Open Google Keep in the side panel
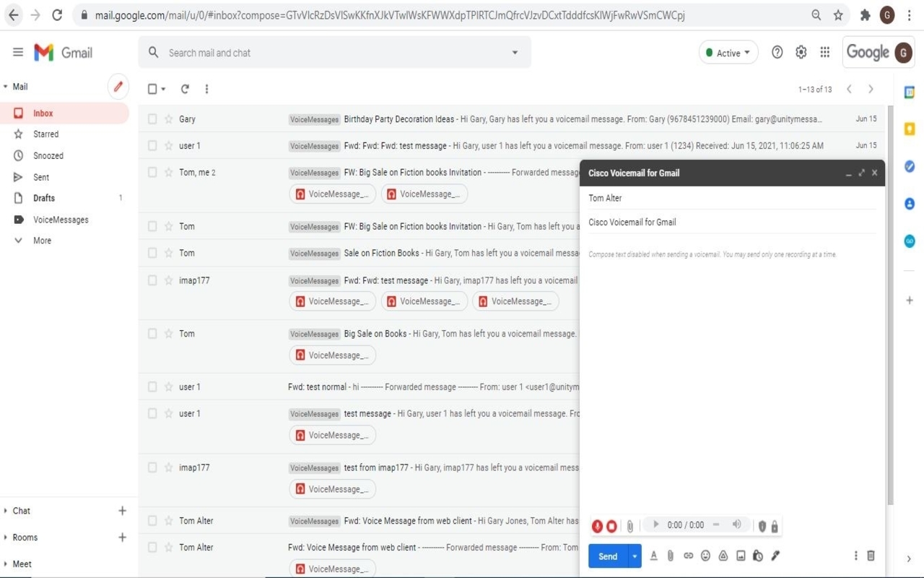The height and width of the screenshot is (578, 924). pos(909,127)
